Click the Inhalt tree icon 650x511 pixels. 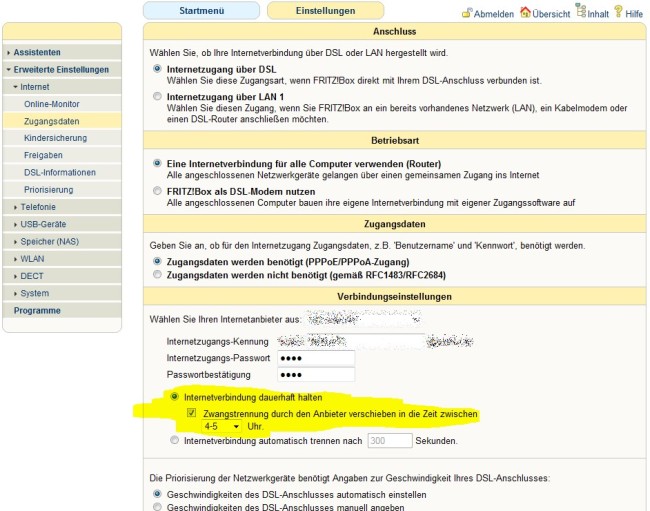click(x=581, y=13)
